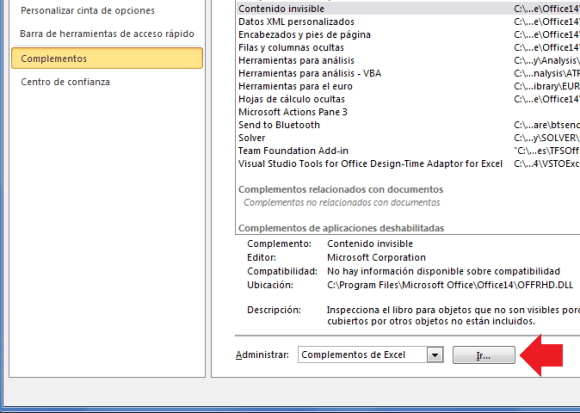Select Encabezados y pies de página row

tap(408, 34)
